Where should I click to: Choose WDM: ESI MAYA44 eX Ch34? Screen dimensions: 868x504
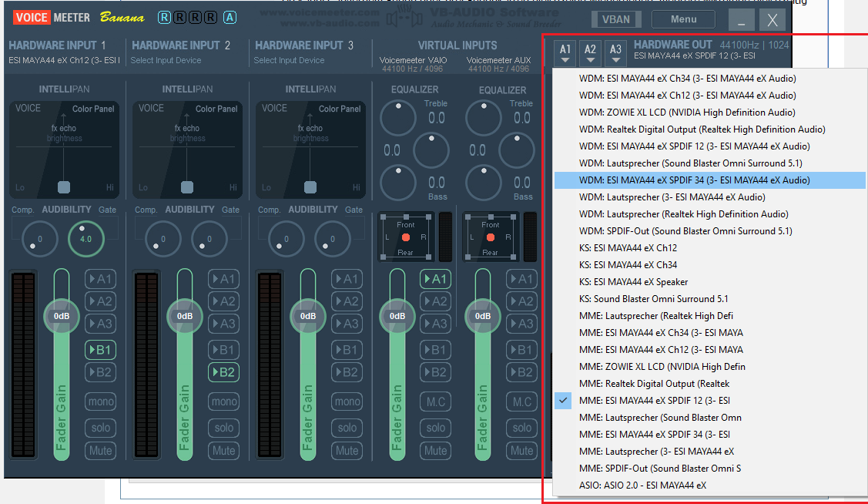(709, 79)
